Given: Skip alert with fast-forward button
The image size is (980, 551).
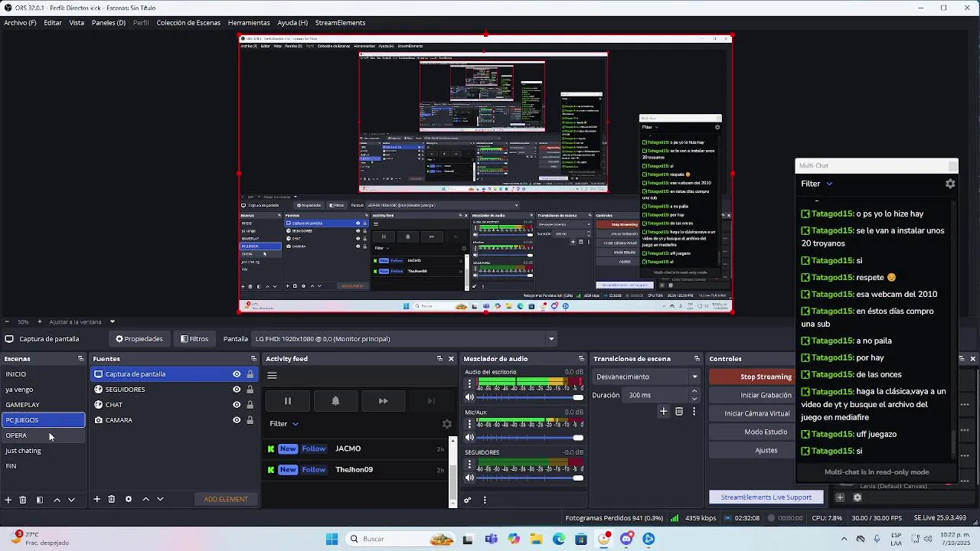Looking at the screenshot, I should 383,401.
